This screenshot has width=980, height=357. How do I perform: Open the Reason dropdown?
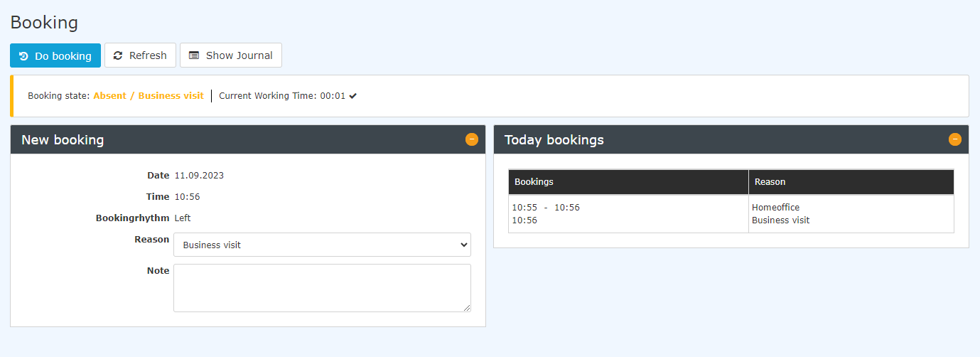[322, 245]
